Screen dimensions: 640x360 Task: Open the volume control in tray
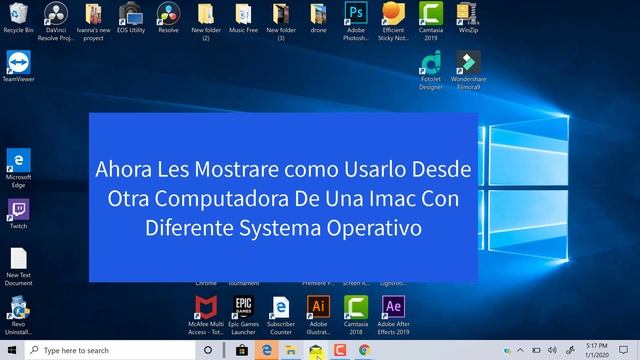552,350
